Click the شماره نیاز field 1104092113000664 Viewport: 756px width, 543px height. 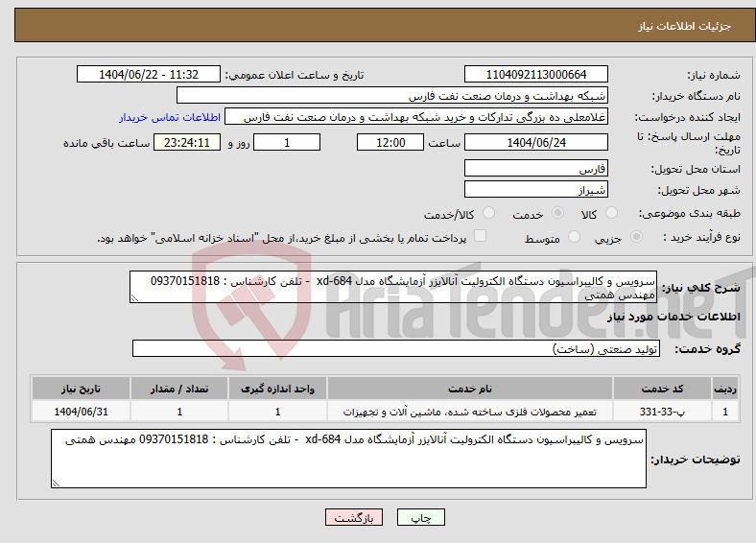536,74
